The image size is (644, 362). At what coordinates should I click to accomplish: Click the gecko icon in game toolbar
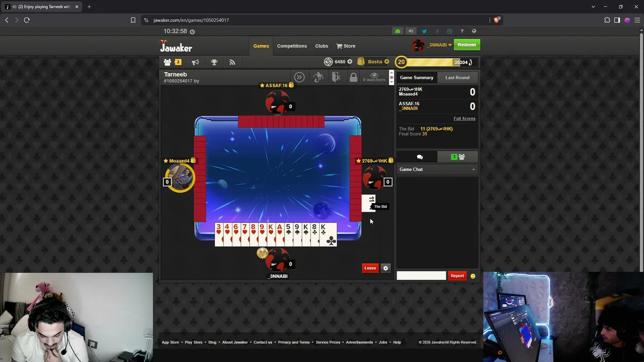(318, 77)
